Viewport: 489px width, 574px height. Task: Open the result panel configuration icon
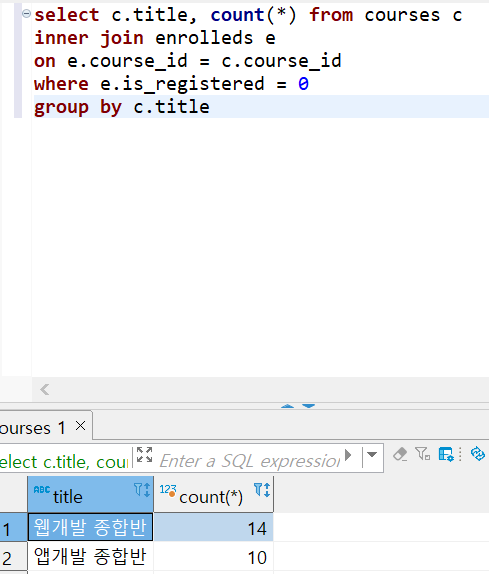pyautogui.click(x=446, y=454)
